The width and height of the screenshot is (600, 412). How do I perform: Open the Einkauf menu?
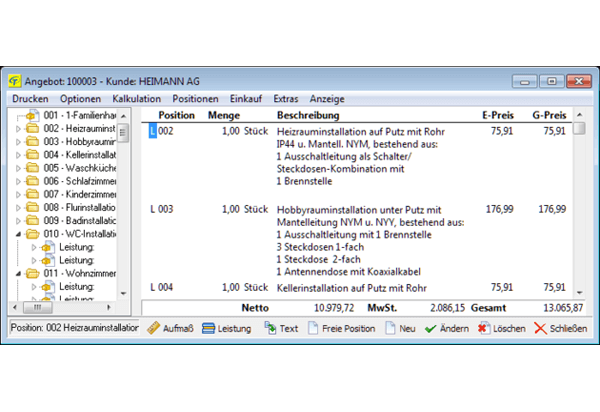245,99
